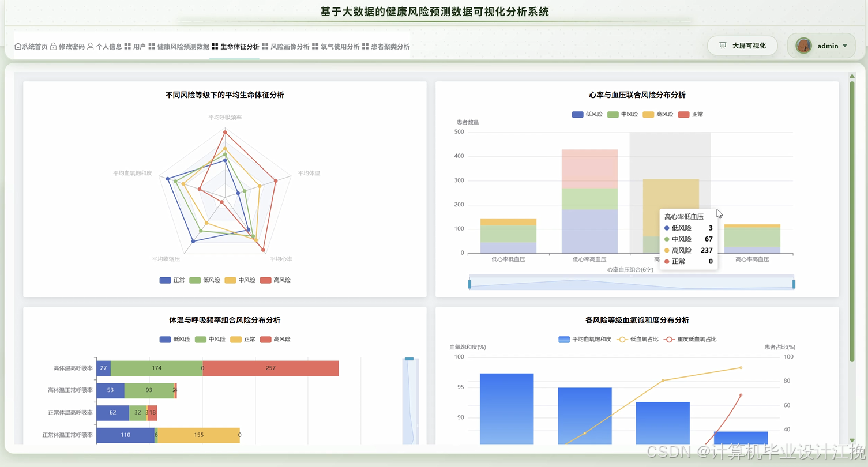Viewport: 868px width, 467px height.
Task: Click the blue 62 bar segment
Action: (112, 413)
